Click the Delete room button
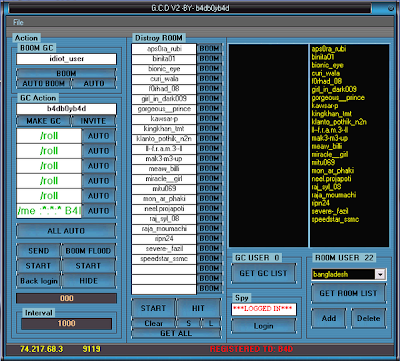 368,318
